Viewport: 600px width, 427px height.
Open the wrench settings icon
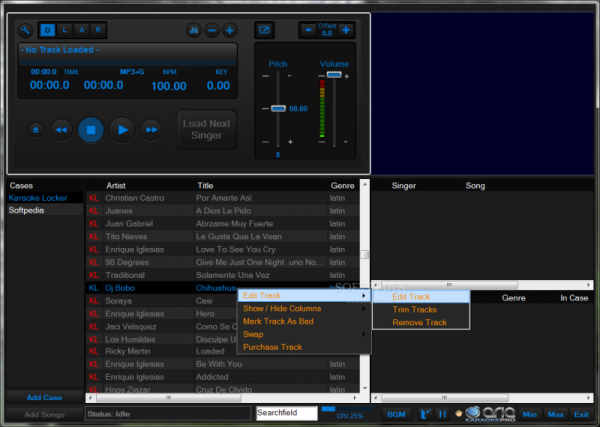point(25,31)
